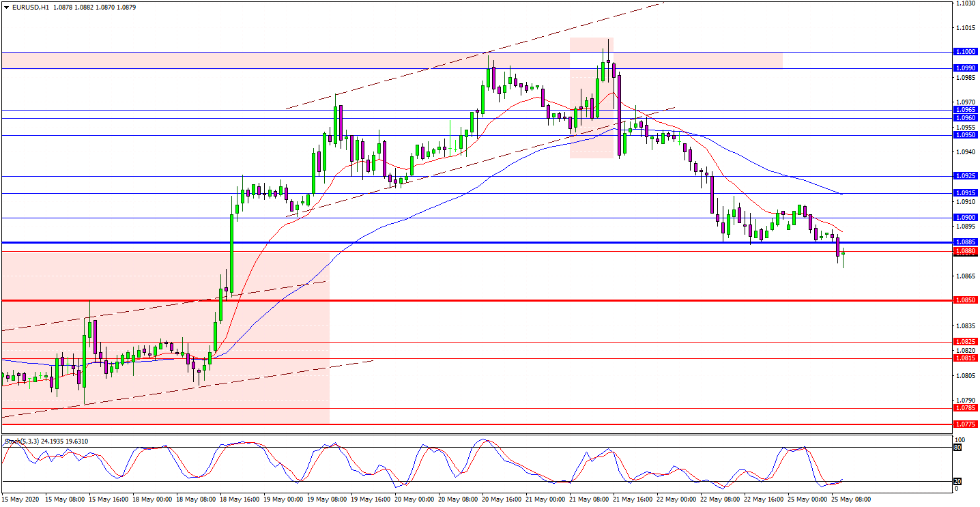Click the EURUSD,H1 chart title text
Image resolution: width=980 pixels, height=507 pixels.
(x=29, y=7)
